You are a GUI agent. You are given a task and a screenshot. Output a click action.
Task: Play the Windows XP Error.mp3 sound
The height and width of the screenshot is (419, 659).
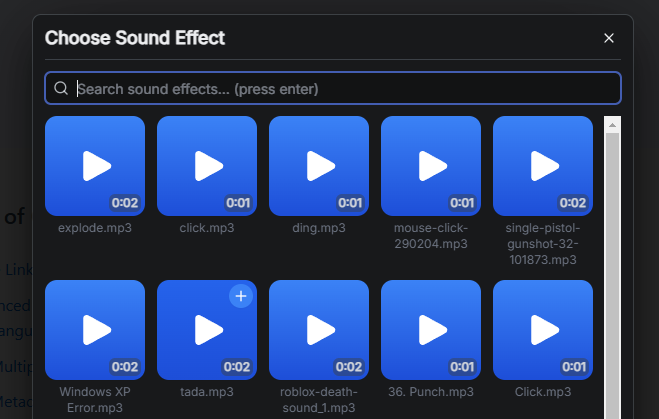click(95, 329)
